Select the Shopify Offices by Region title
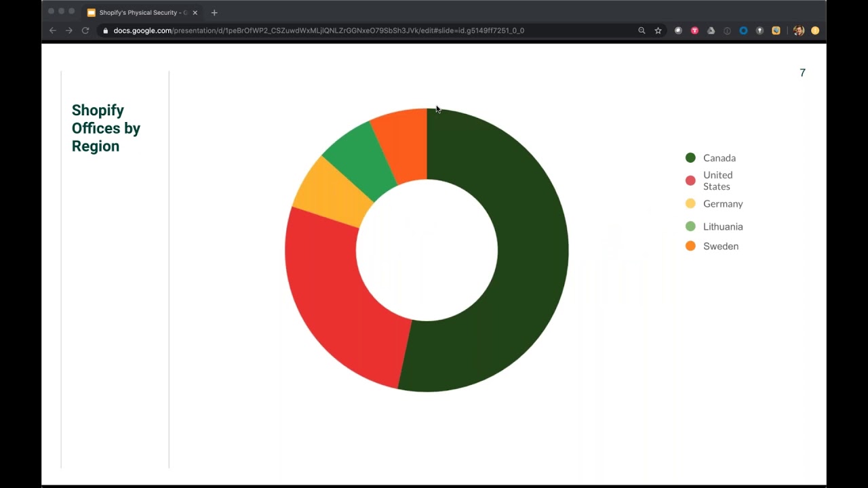 pyautogui.click(x=106, y=128)
